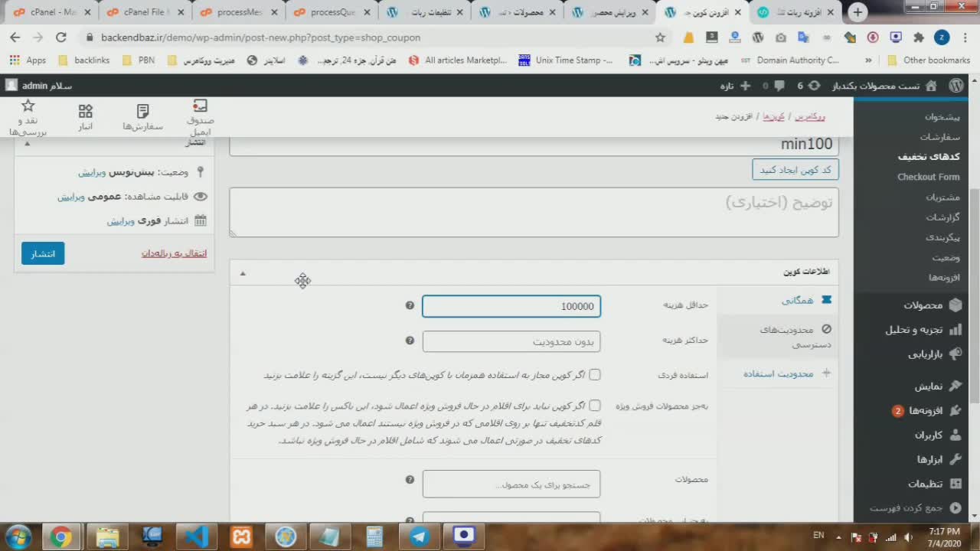
Task: Open the products search select box
Action: point(511,484)
